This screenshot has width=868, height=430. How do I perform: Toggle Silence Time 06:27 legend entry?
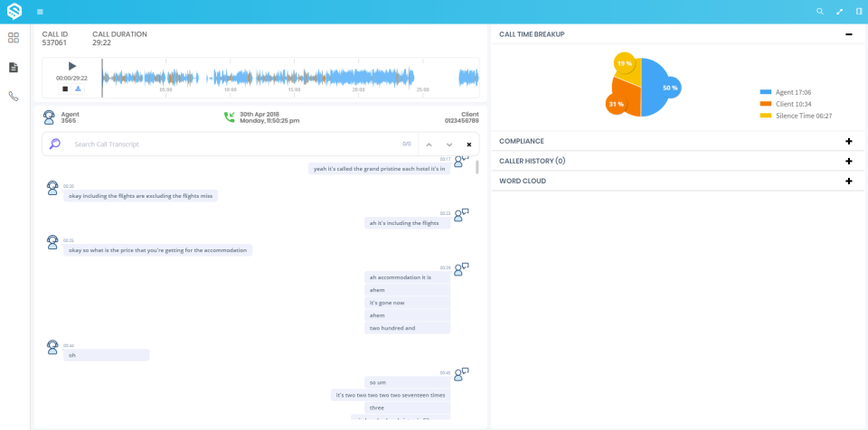tap(796, 117)
